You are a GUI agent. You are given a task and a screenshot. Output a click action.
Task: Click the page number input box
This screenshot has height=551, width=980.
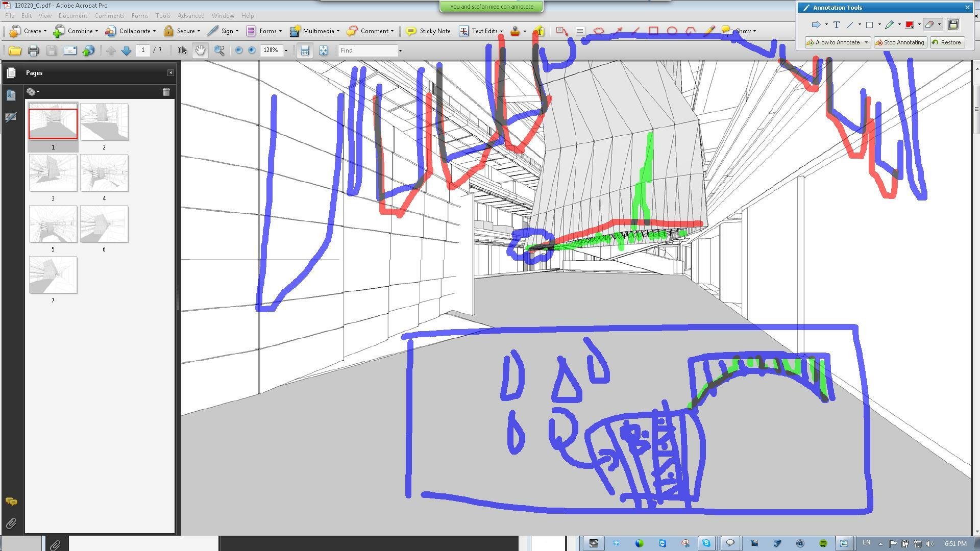tap(143, 51)
